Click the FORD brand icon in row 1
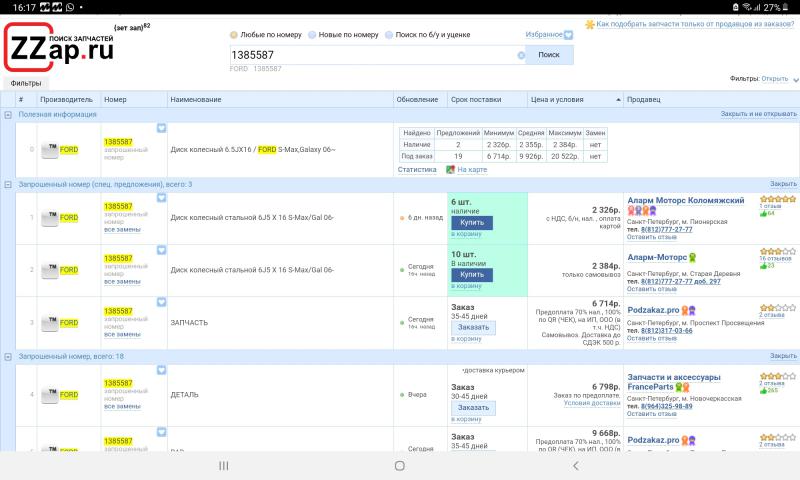Image resolution: width=800 pixels, height=480 pixels. [x=49, y=217]
